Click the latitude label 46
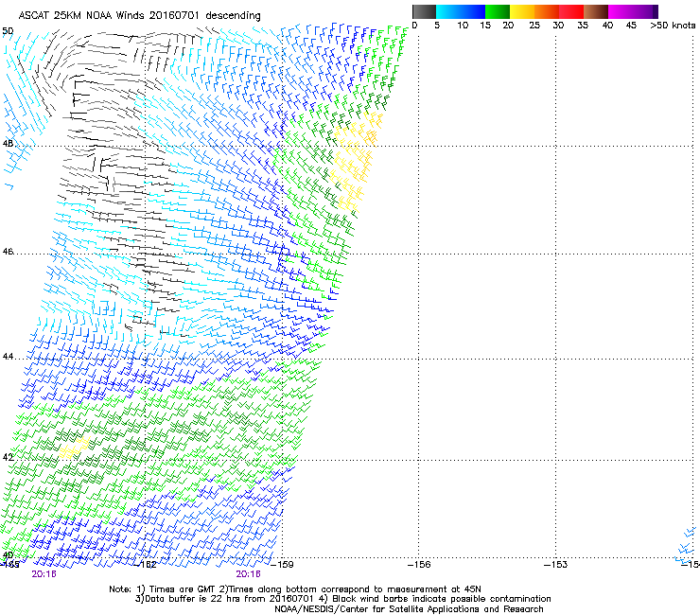The image size is (700, 615). click(x=8, y=252)
